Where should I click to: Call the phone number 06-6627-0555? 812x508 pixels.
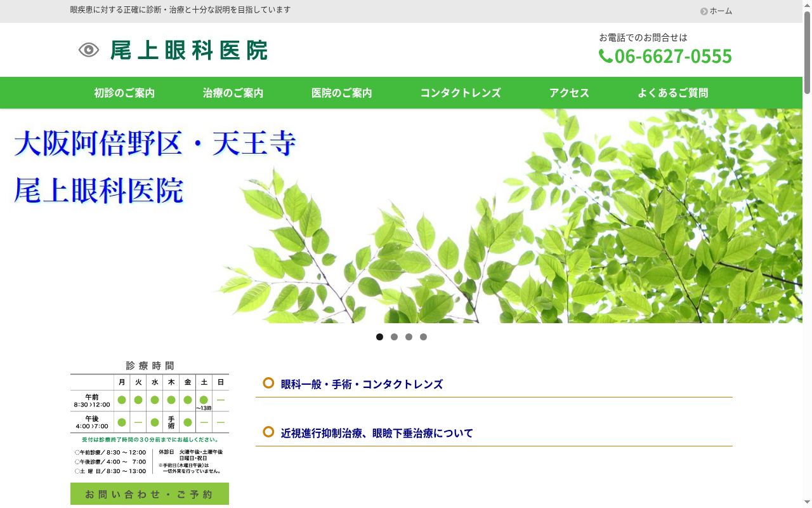pos(673,56)
